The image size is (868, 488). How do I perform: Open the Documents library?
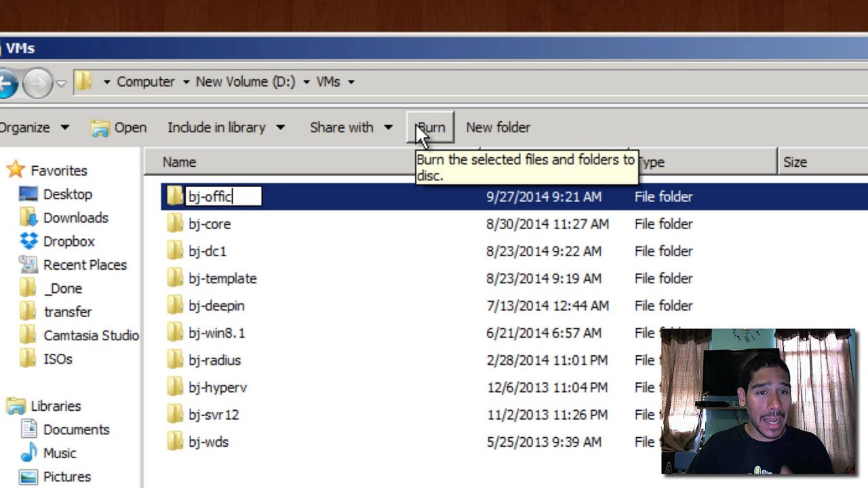click(76, 430)
